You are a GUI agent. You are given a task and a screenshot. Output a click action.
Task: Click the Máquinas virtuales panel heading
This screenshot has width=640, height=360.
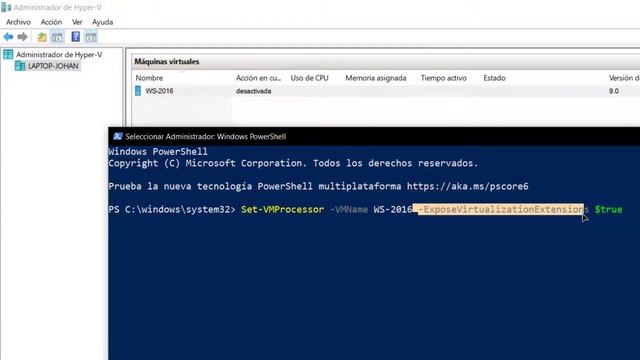[167, 62]
